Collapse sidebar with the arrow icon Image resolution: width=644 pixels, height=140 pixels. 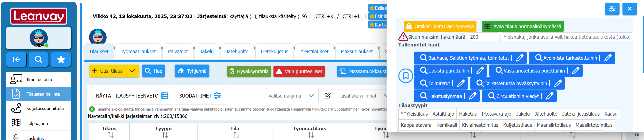(x=16, y=59)
